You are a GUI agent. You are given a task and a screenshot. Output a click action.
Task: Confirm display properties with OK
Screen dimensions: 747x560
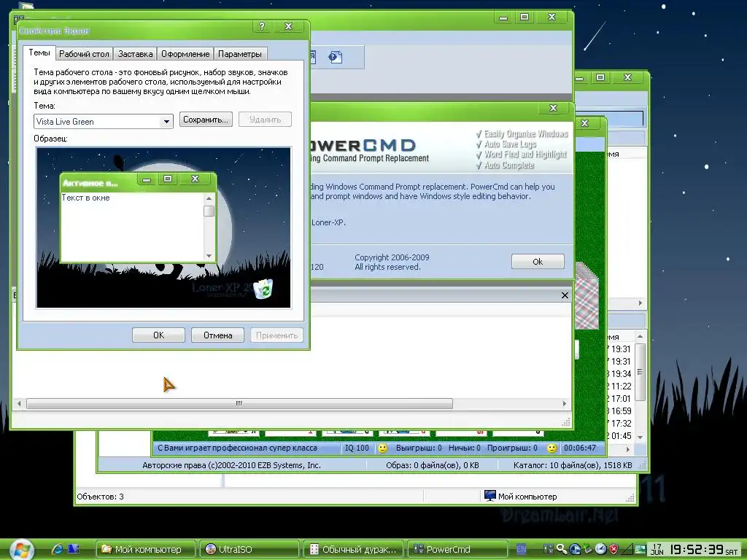(x=158, y=335)
